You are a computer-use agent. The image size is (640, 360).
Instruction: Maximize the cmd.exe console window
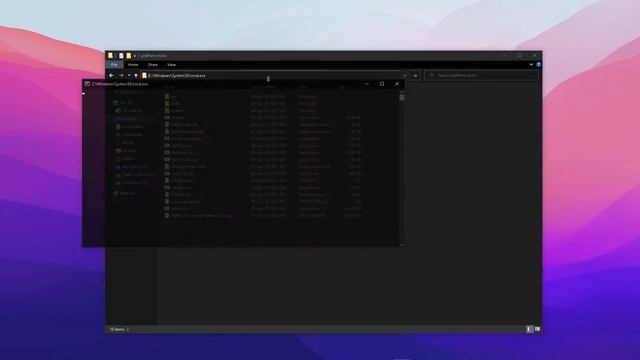pyautogui.click(x=382, y=84)
